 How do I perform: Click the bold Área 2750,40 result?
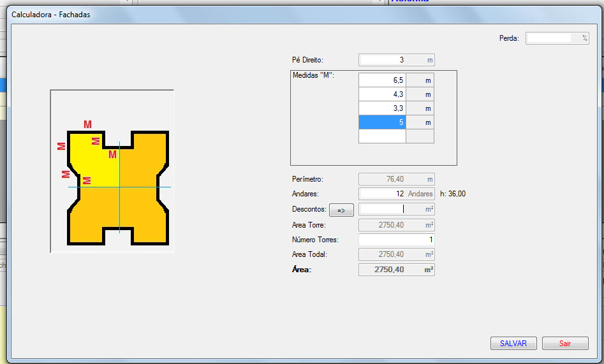396,270
